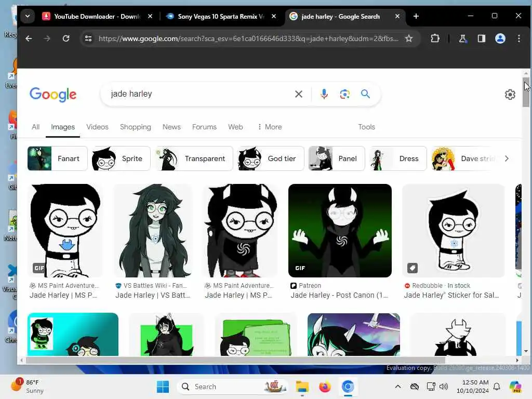Go back to the previous page
This screenshot has width=532, height=399.
[x=29, y=38]
